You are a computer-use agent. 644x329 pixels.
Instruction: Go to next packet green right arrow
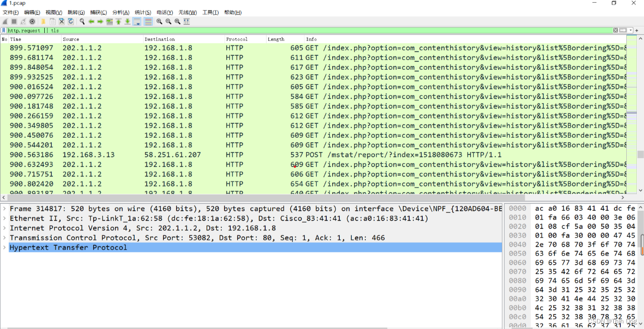tap(100, 21)
